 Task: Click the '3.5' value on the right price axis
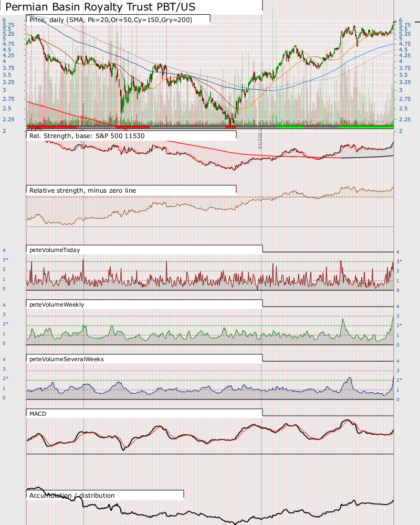pos(403,75)
